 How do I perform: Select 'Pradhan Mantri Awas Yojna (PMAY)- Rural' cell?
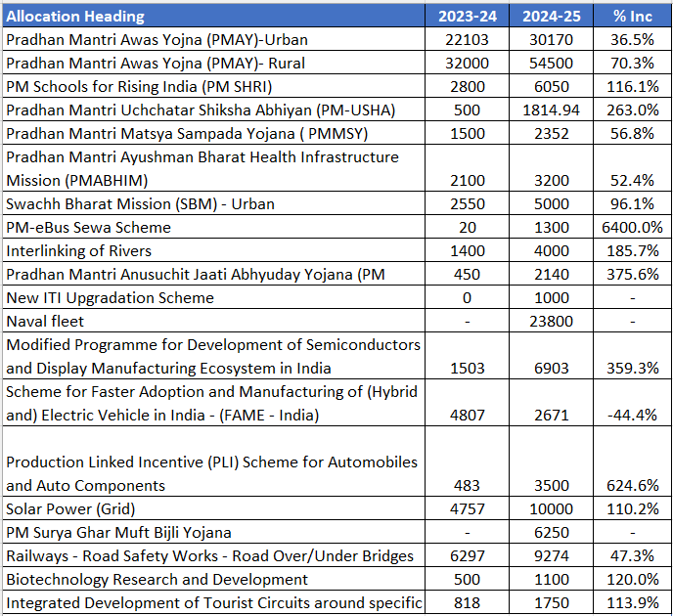point(214,63)
